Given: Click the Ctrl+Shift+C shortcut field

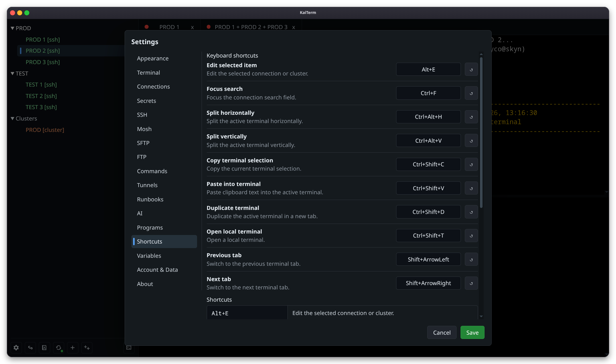Looking at the screenshot, I should coord(428,164).
